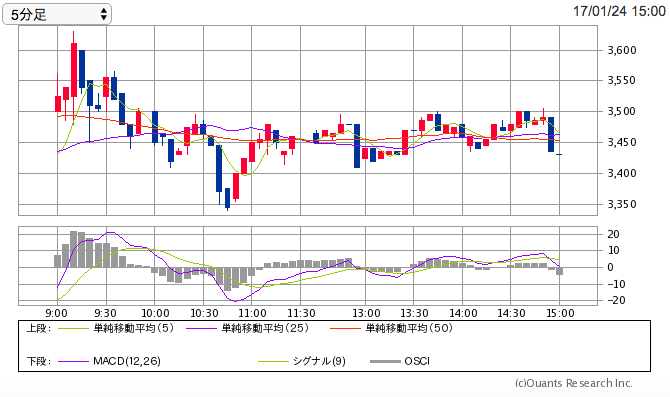This screenshot has height=397, width=670.
Task: Click the 3,500 price axis label
Action: (x=622, y=112)
